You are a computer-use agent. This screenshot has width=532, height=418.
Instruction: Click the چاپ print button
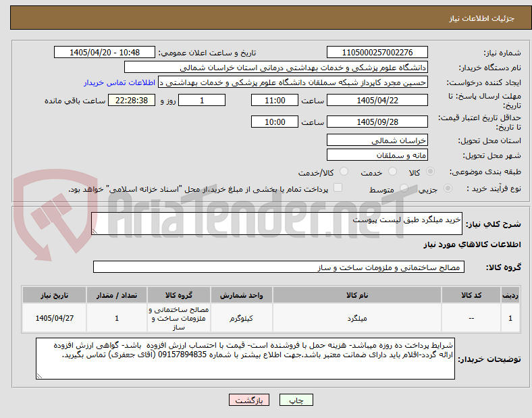coord(296,400)
